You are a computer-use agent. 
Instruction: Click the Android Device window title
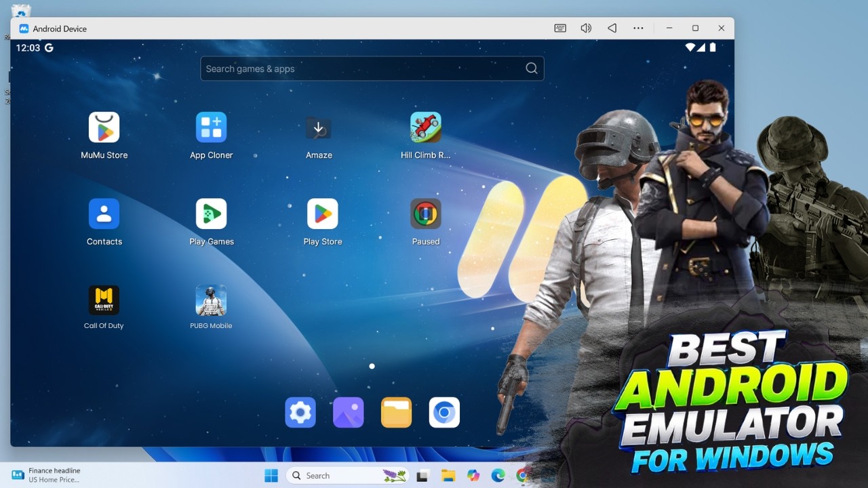(60, 28)
